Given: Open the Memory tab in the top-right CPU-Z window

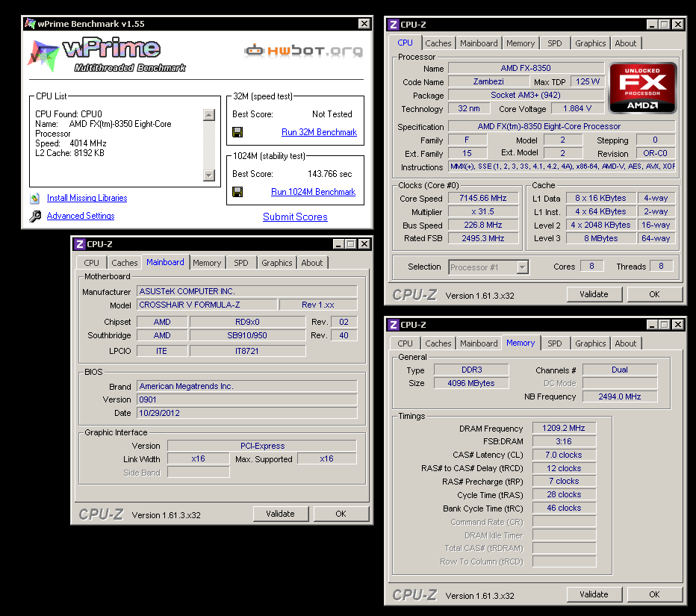Looking at the screenshot, I should [x=521, y=43].
